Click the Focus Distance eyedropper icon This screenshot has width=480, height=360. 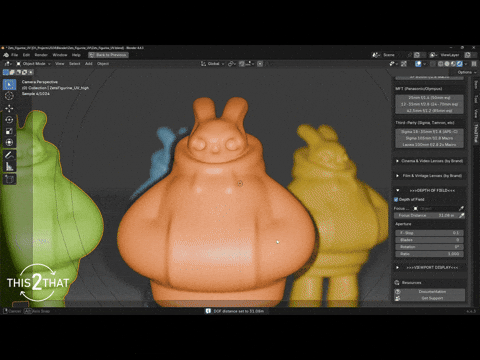point(462,216)
